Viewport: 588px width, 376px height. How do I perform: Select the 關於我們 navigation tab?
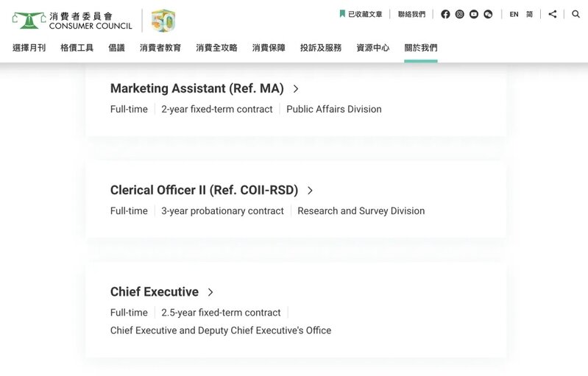point(420,48)
